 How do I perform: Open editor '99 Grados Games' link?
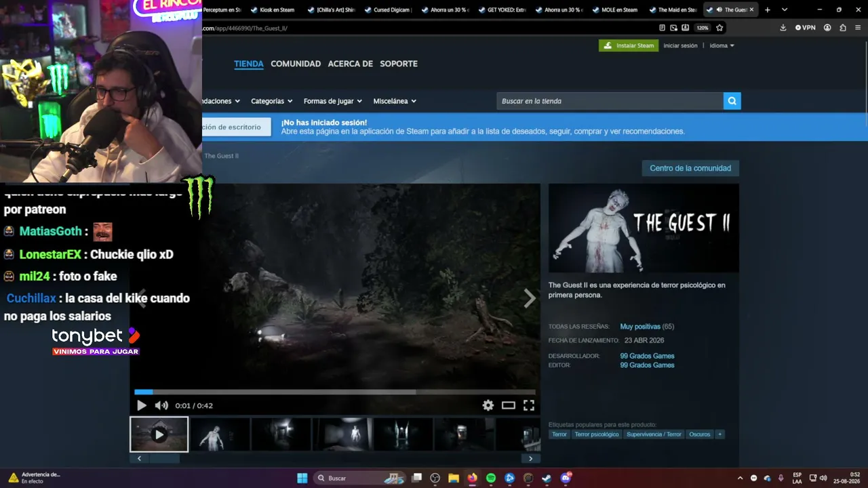(647, 365)
